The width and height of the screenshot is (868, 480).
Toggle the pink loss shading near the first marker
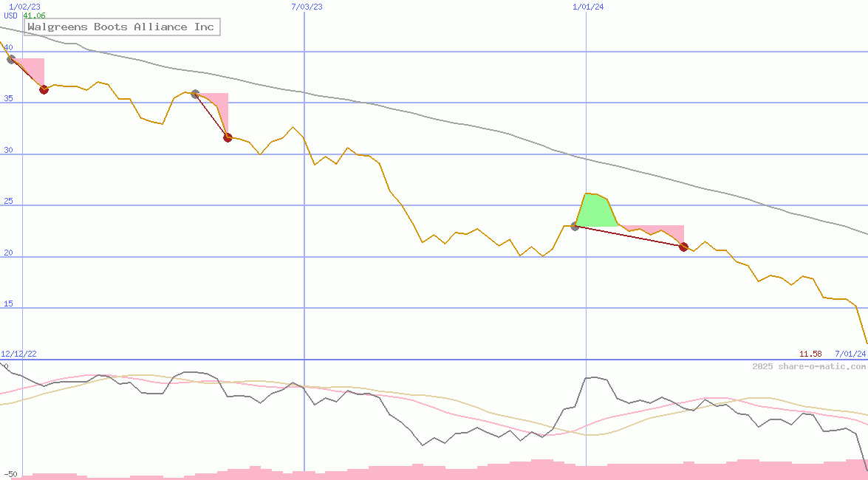point(33,70)
